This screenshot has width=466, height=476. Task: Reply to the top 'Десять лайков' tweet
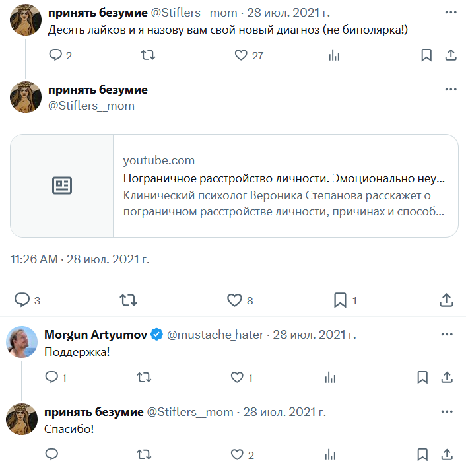[x=55, y=55]
